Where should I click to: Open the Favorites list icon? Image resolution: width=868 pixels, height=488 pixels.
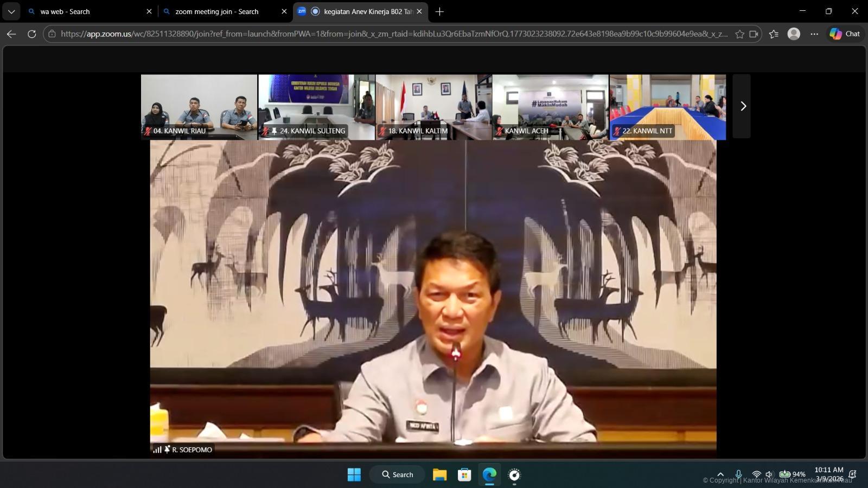[774, 34]
